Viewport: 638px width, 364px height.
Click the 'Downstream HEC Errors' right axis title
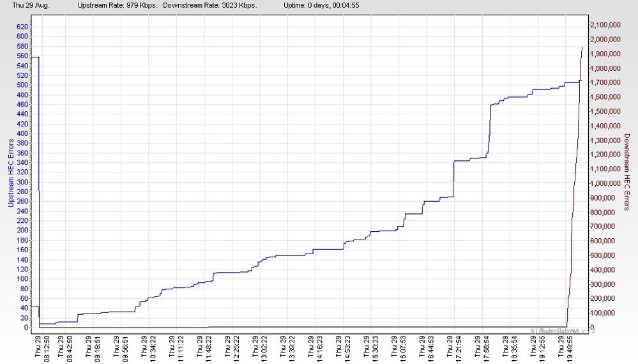(x=627, y=172)
